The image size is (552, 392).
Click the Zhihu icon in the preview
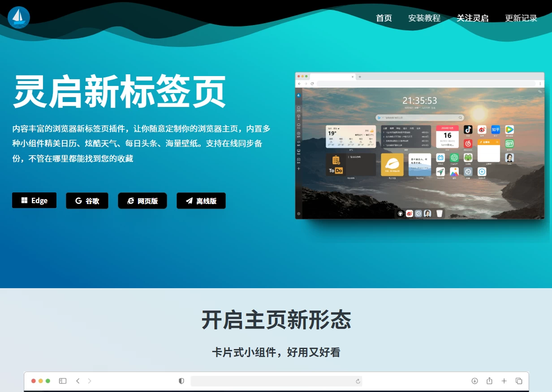(x=496, y=130)
